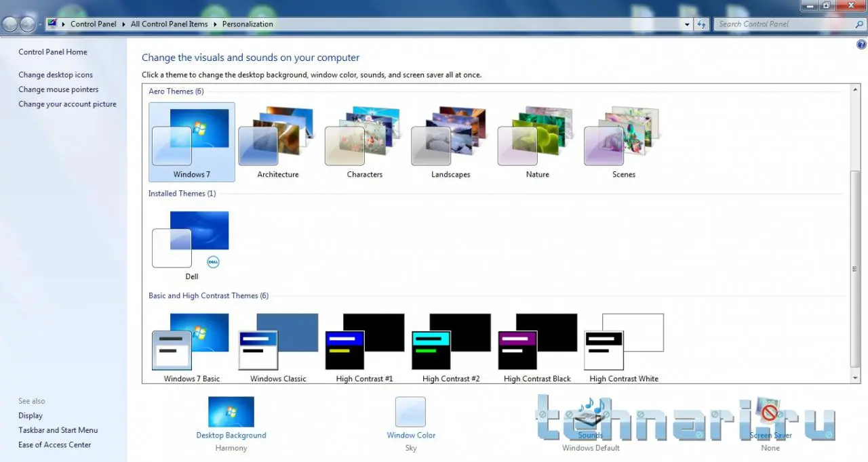Click the Installed Themes (1) heading
Viewport: 868px width, 462px height.
pos(182,194)
